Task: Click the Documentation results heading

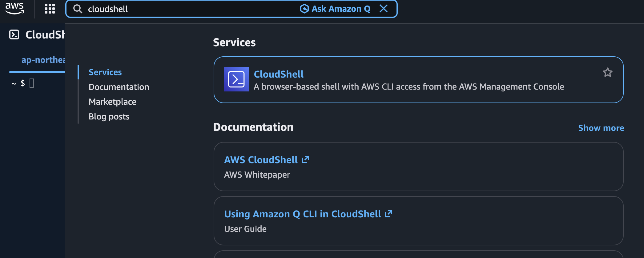Action: pyautogui.click(x=253, y=127)
